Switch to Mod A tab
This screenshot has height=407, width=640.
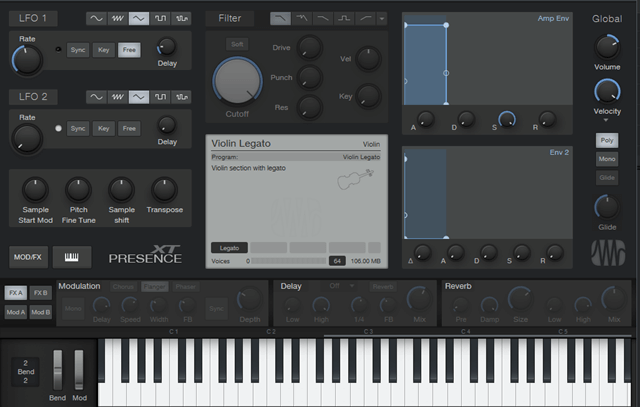coord(16,312)
